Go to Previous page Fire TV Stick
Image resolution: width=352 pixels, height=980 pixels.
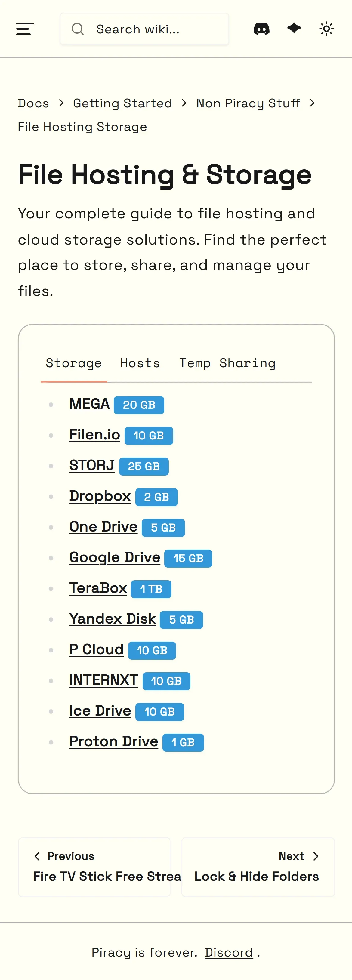(x=94, y=867)
